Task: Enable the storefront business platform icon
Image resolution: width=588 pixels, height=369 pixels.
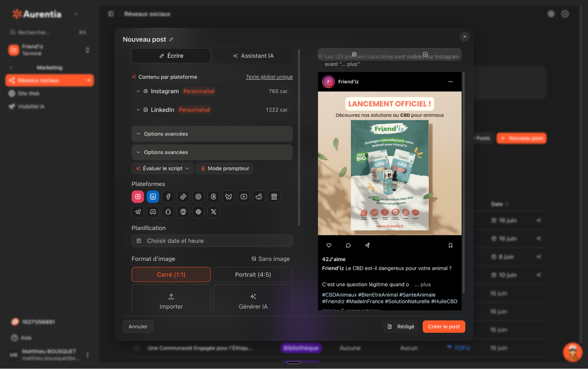Action: click(274, 197)
